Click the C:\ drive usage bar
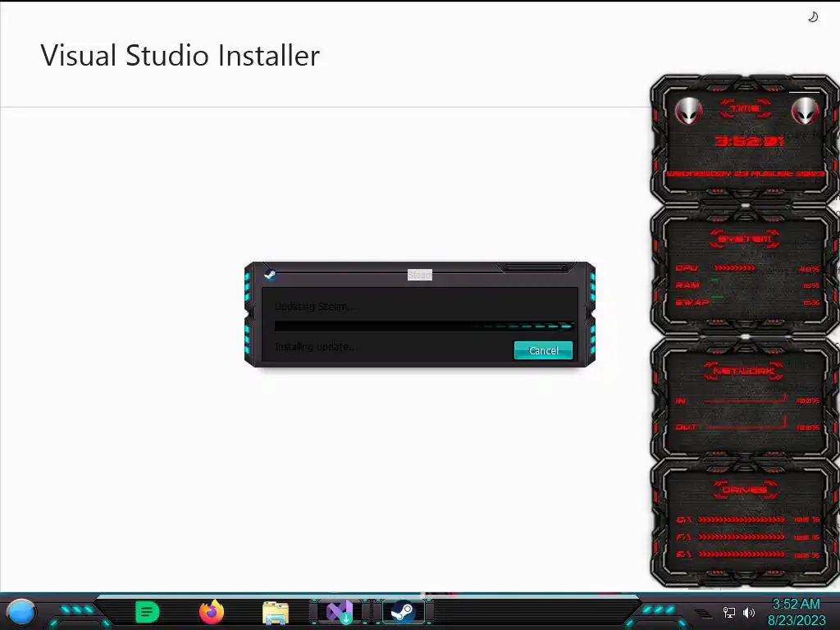 tap(742, 519)
